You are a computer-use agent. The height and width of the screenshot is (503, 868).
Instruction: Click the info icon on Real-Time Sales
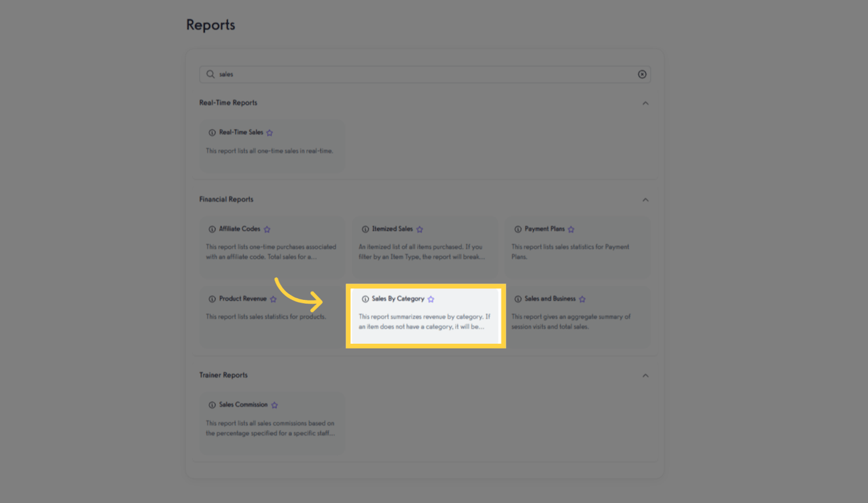(212, 132)
